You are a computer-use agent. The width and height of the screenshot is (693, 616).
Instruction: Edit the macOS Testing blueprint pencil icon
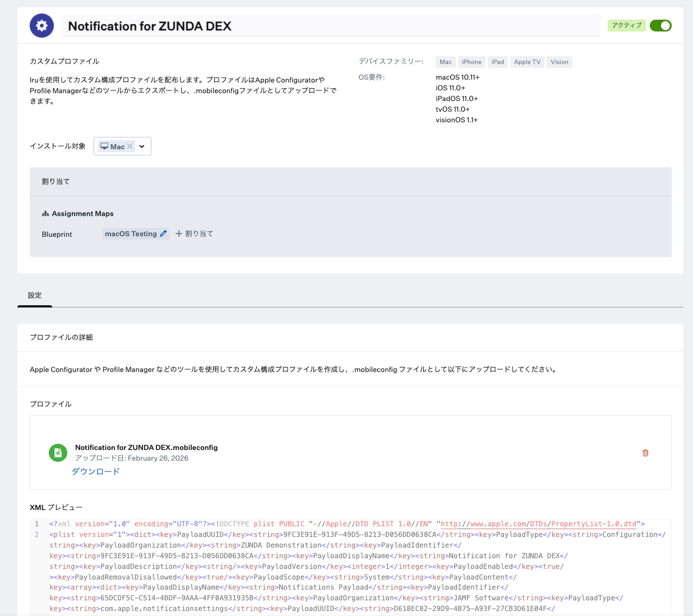click(x=163, y=234)
